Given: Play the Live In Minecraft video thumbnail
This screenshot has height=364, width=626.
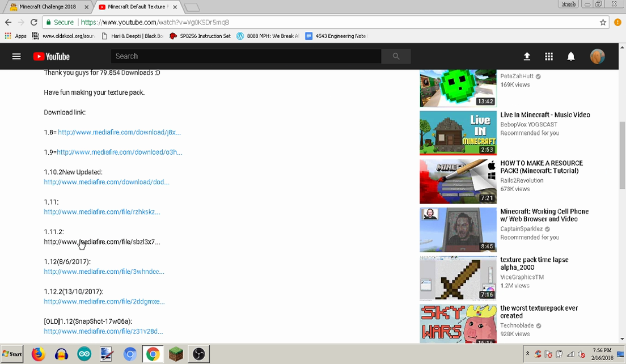Looking at the screenshot, I should (458, 133).
